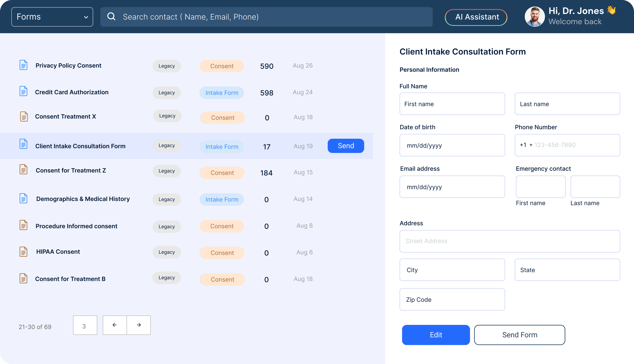
Task: Open the Forms dropdown menu
Action: click(x=52, y=17)
